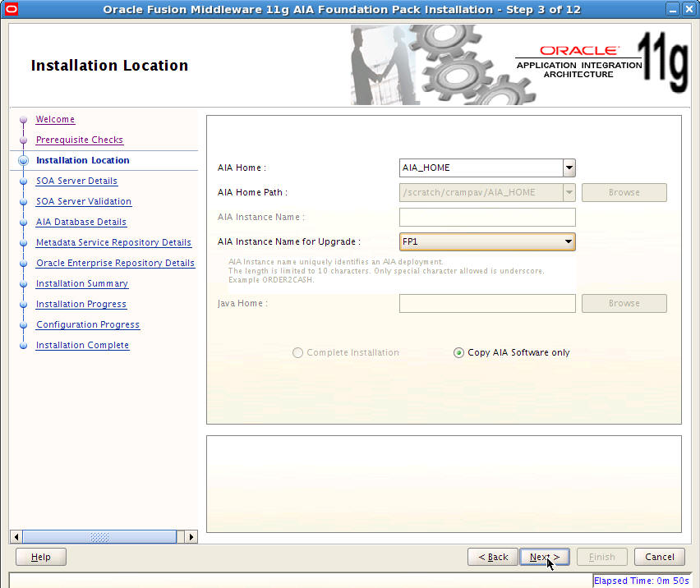This screenshot has height=588, width=700.
Task: Open Help for the installer
Action: (x=40, y=558)
